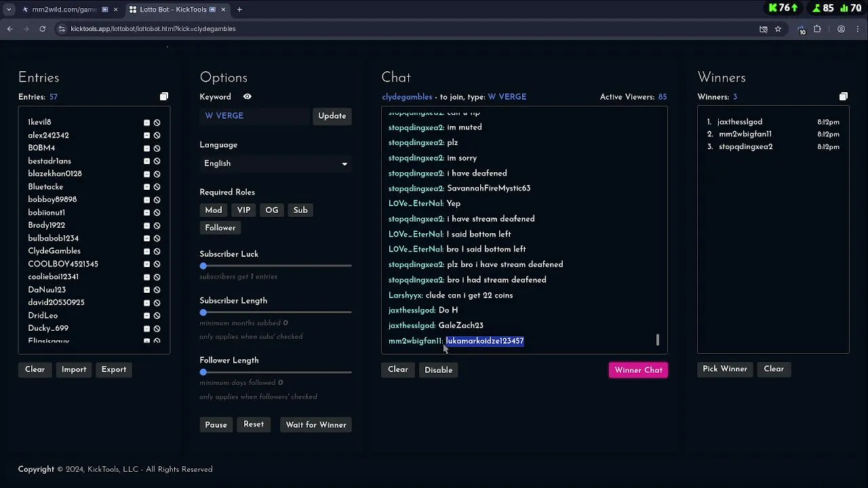Adjust the Follower Length slider handle
The height and width of the screenshot is (488, 868).
(x=203, y=372)
